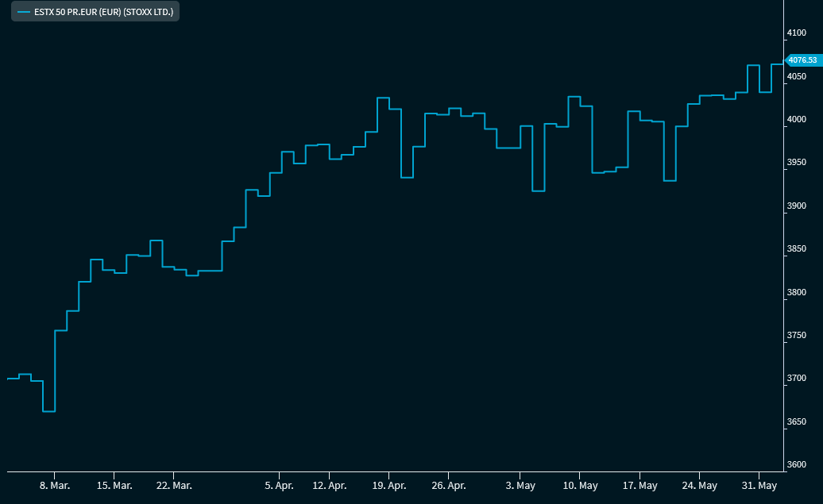Click the 4076.53 current price tag

802,60
